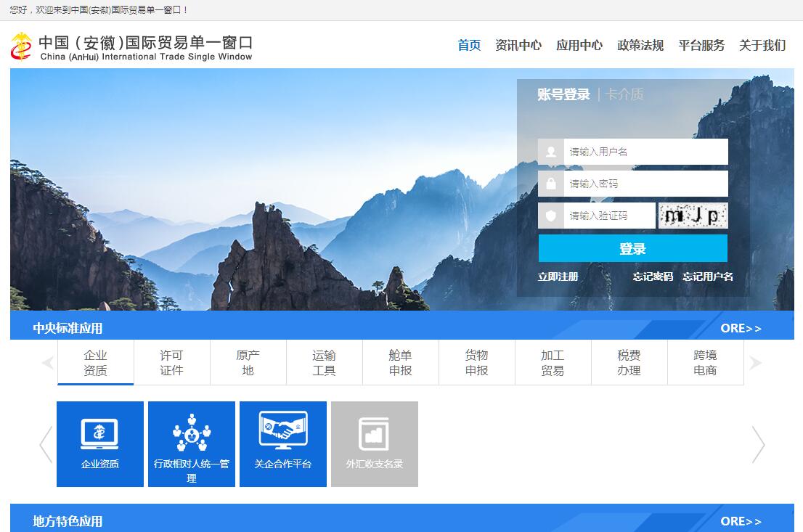Select the 货物申报 category tab
Viewport: 803px width, 532px height.
coord(476,362)
